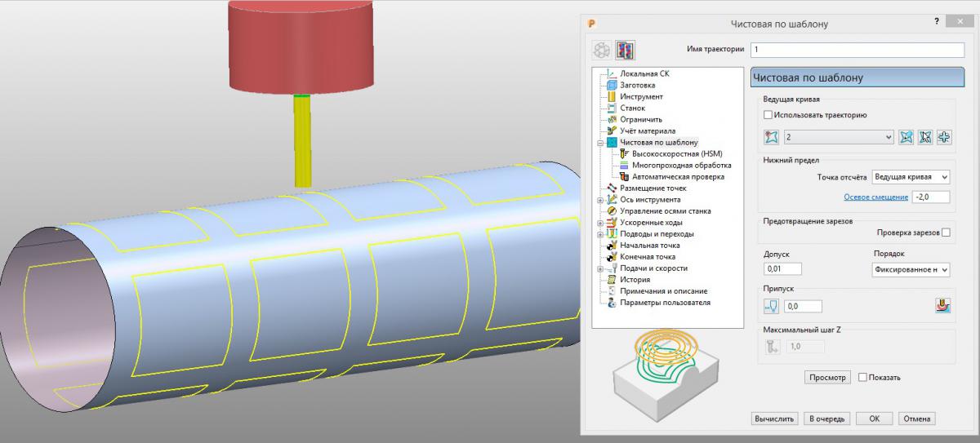This screenshot has height=443, width=980.
Task: Open the Точка отсчёта dropdown
Action: click(x=911, y=176)
